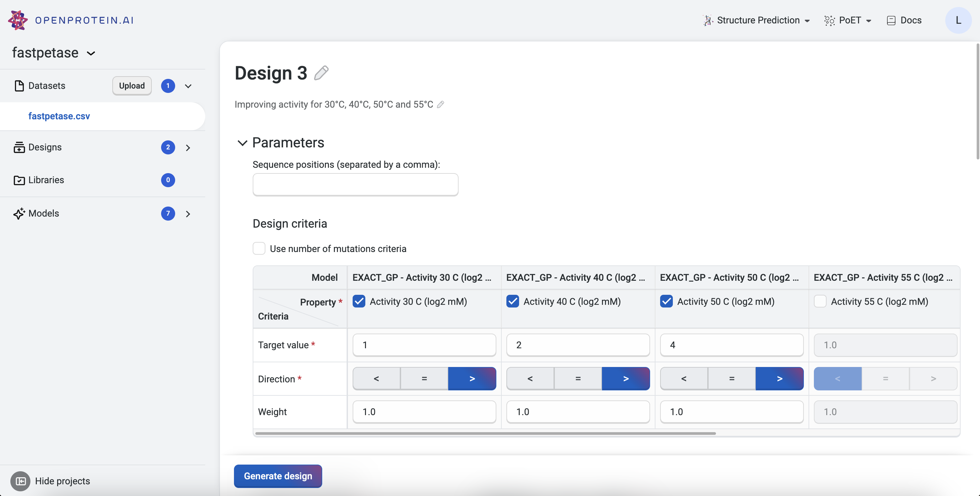Edit description with small pencil icon
The height and width of the screenshot is (496, 980).
(x=441, y=105)
